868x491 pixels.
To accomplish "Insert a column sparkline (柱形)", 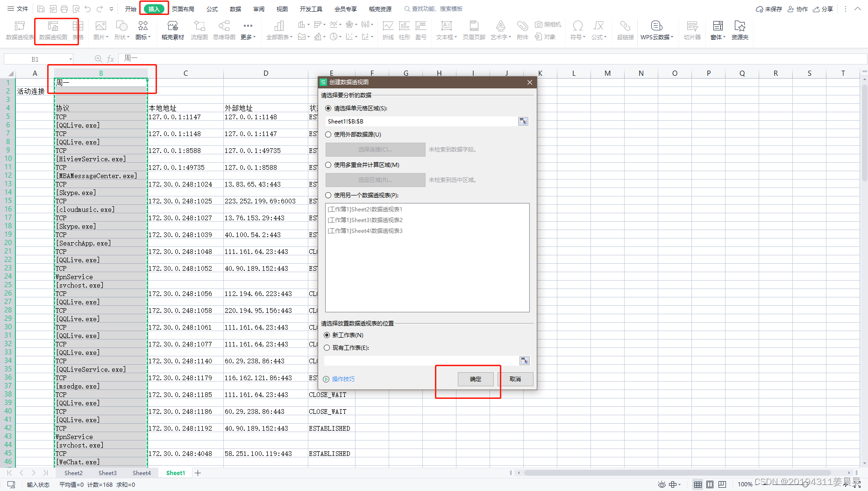I will [405, 30].
